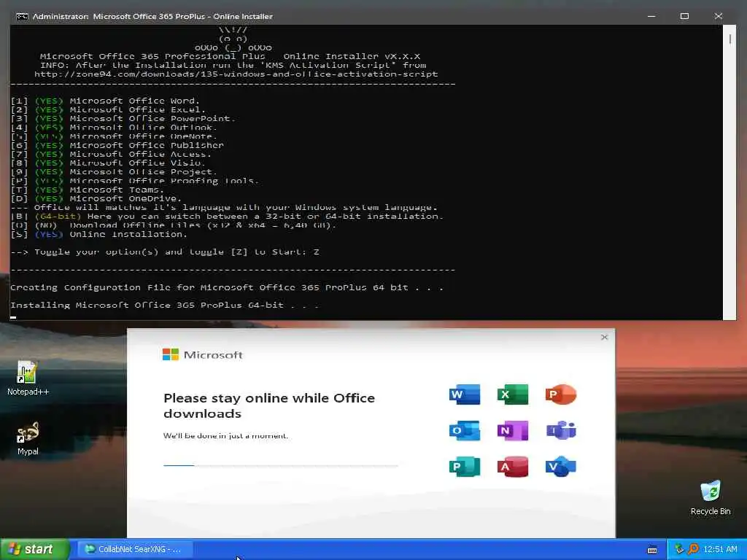Select the Recycle Bin desktop icon
The height and width of the screenshot is (560, 747).
coord(711,497)
